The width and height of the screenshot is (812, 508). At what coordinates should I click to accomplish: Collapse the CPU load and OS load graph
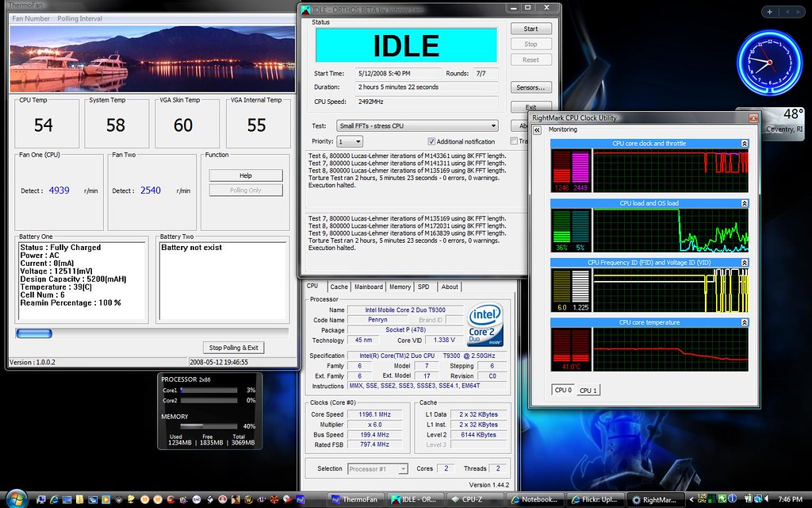tap(744, 203)
